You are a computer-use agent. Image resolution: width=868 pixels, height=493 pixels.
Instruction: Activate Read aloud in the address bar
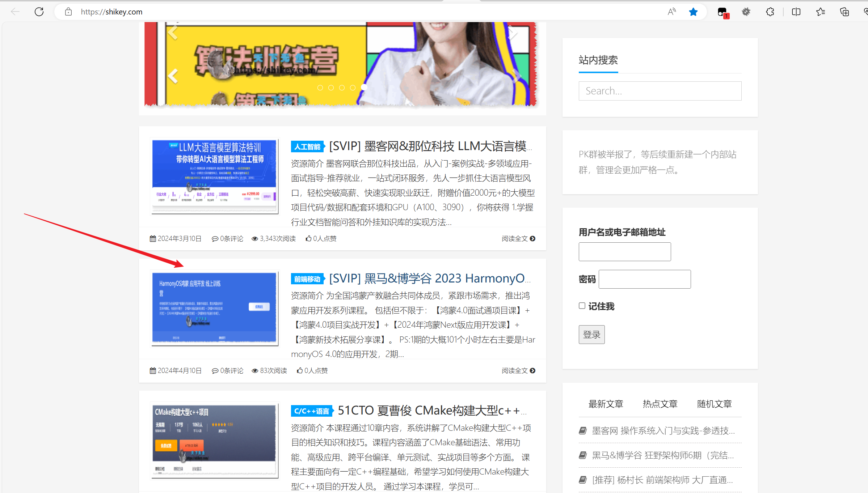tap(672, 11)
